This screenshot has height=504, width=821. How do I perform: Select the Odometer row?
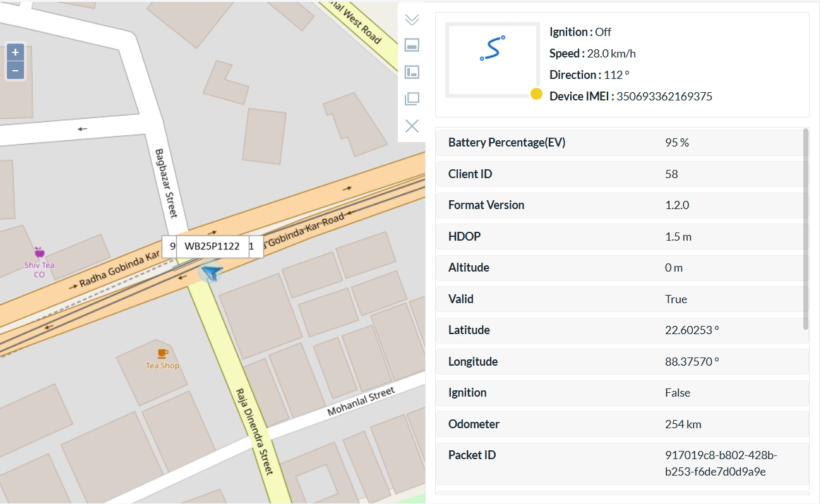tap(621, 424)
